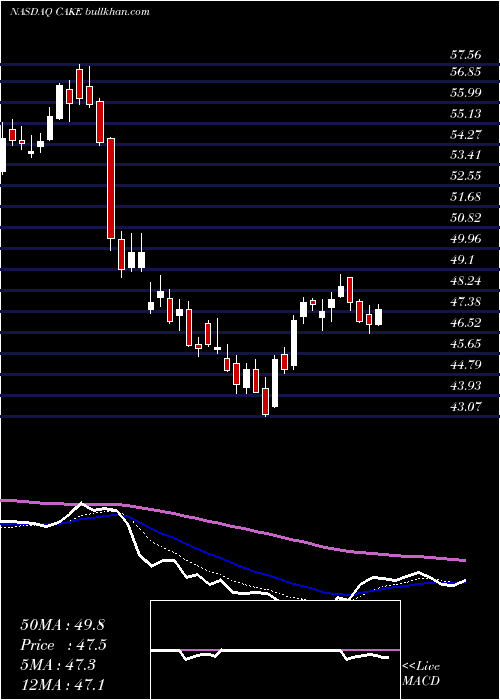This screenshot has height=700, width=500.
Task: Click the 49.96 price axis label
Action: coord(465,239)
